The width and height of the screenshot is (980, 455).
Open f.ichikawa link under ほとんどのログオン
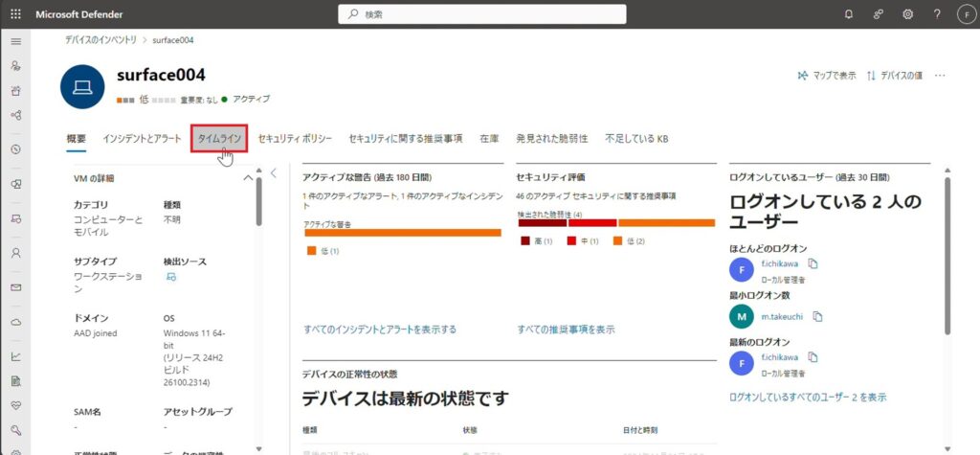click(779, 263)
